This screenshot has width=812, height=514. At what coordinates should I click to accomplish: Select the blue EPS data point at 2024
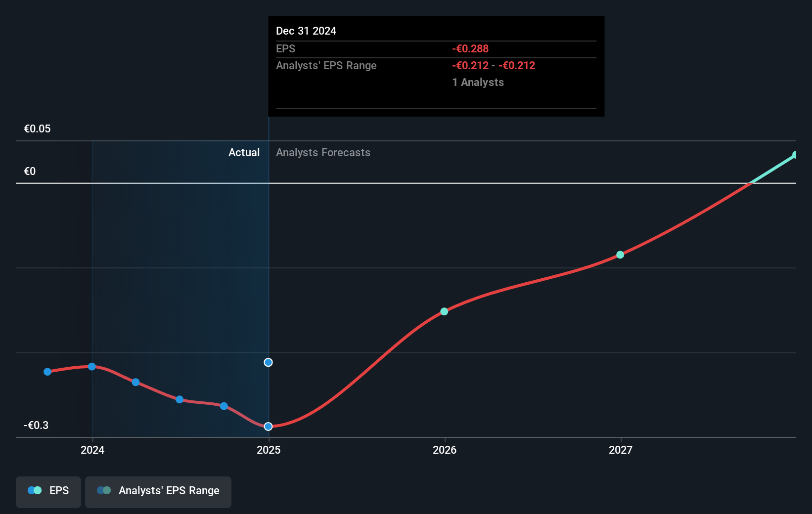[x=92, y=366]
